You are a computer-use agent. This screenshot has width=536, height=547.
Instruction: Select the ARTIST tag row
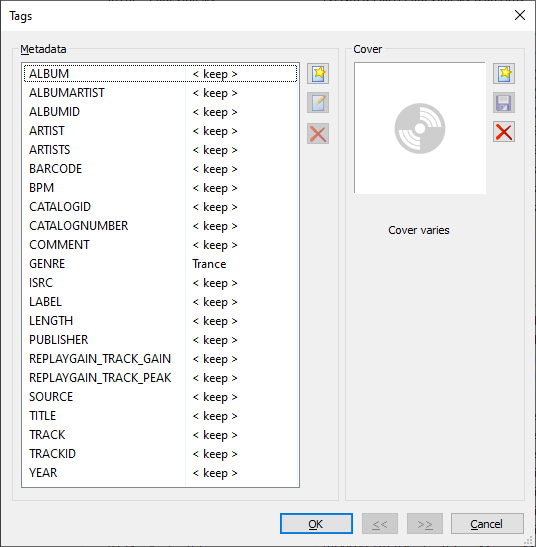(x=161, y=131)
